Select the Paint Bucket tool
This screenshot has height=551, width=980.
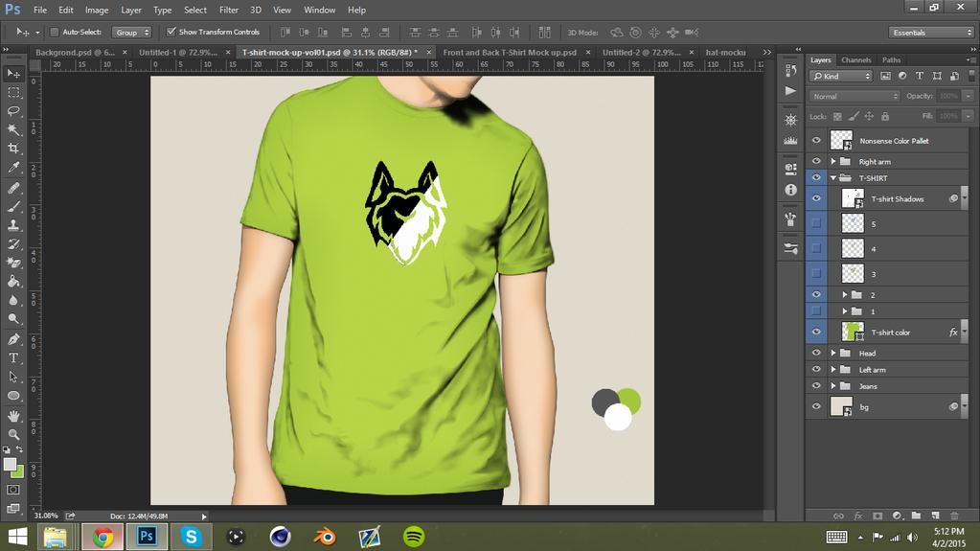pyautogui.click(x=13, y=282)
